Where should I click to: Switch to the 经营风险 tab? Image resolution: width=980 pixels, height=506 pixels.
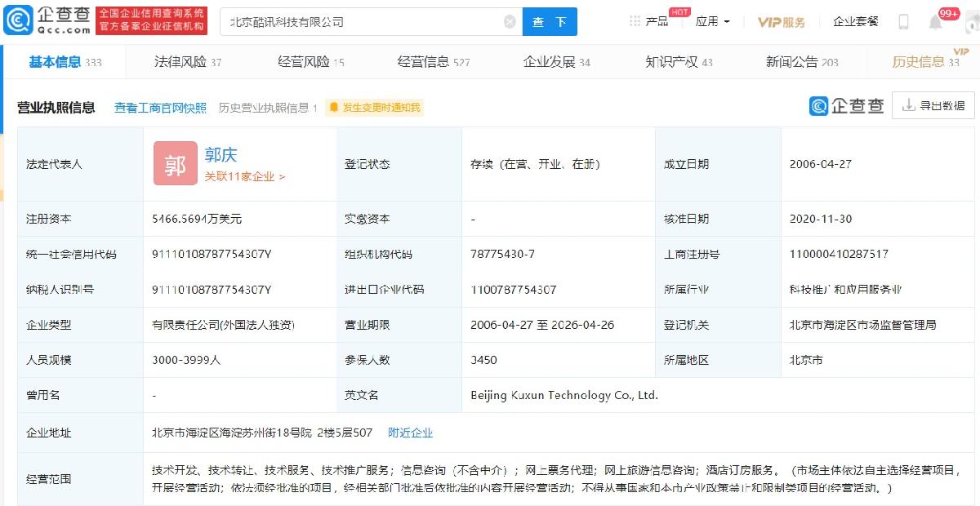pos(311,62)
